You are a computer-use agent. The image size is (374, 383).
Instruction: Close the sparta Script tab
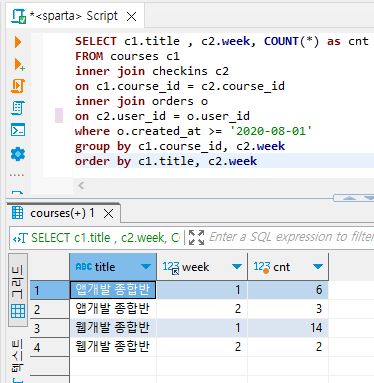coord(132,16)
